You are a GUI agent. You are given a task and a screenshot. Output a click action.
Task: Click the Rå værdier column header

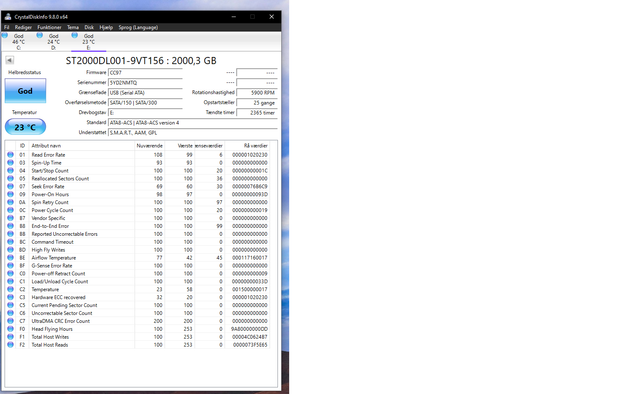[247, 146]
